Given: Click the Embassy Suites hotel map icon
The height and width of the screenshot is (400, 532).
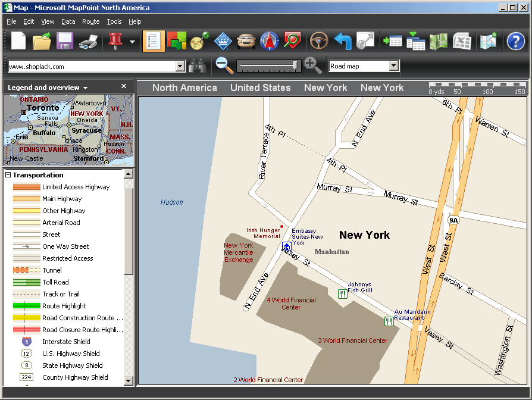Looking at the screenshot, I should [x=287, y=246].
